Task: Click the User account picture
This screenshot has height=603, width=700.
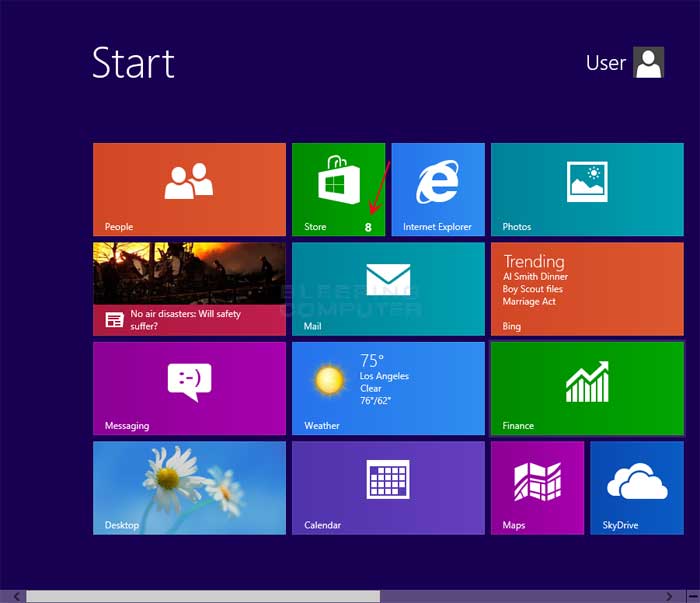Action: (x=648, y=62)
